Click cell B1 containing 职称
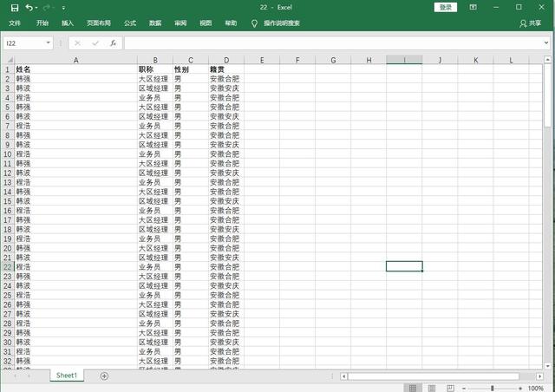This screenshot has width=555, height=392. [155, 69]
